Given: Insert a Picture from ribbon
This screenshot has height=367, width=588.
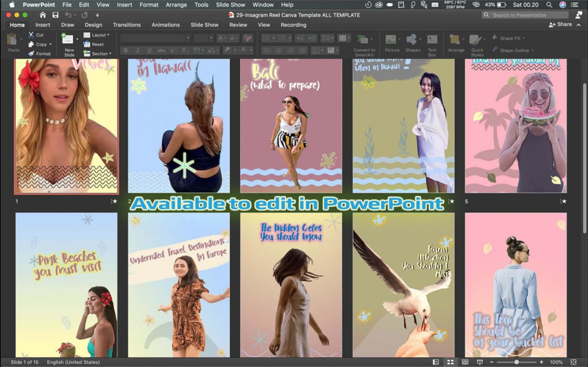Looking at the screenshot, I should [x=391, y=43].
